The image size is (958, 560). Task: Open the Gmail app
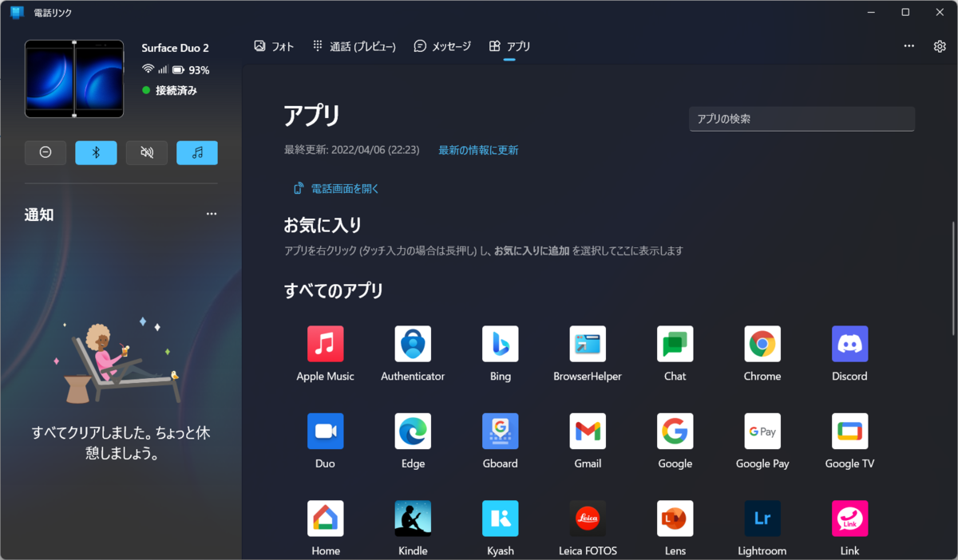click(x=588, y=432)
